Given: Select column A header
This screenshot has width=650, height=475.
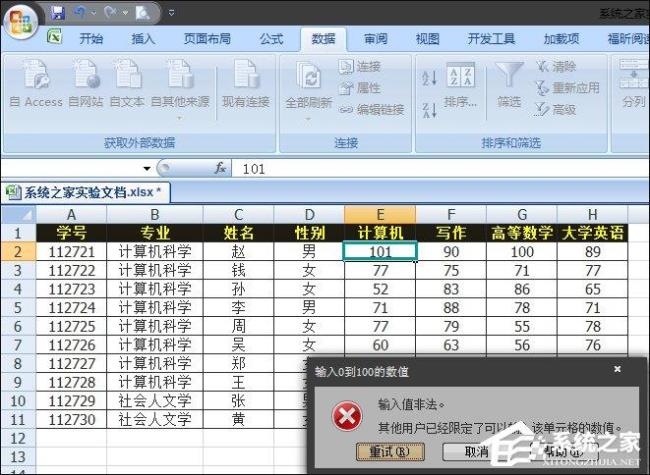Looking at the screenshot, I should 71,215.
